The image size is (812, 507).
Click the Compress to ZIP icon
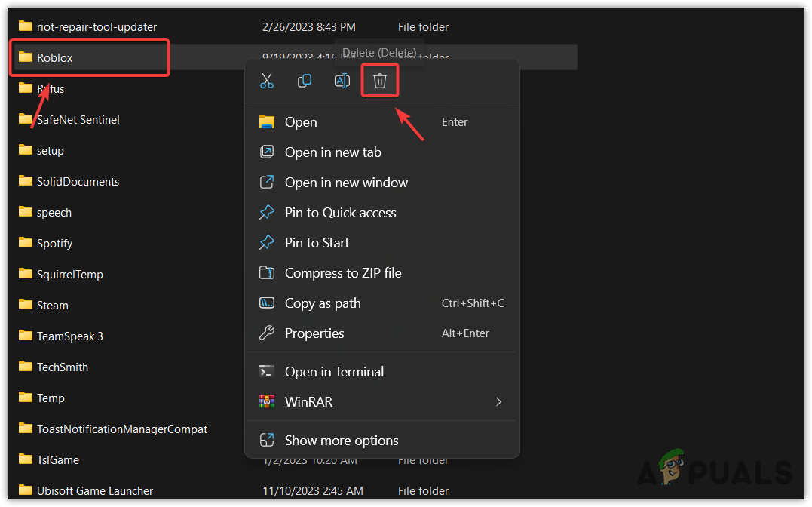[267, 273]
